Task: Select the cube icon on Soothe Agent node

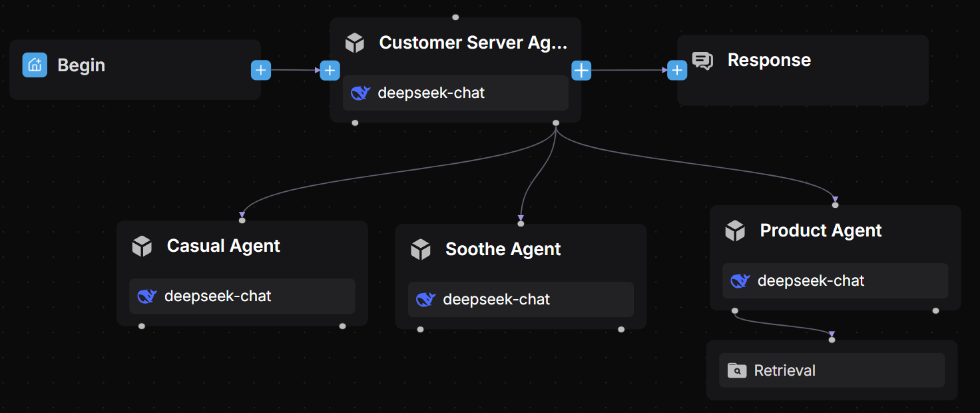Action: coord(420,249)
